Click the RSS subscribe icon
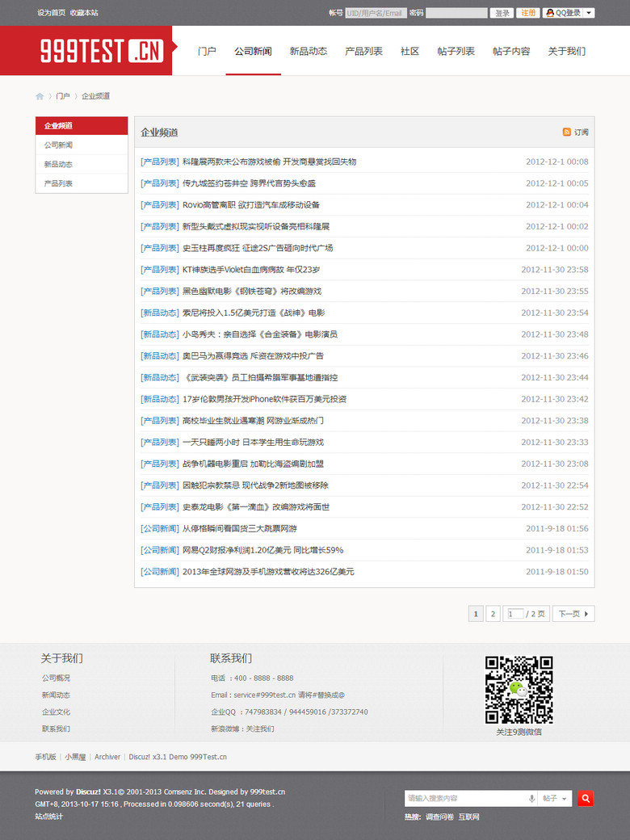Image resolution: width=630 pixels, height=840 pixels. (x=566, y=132)
